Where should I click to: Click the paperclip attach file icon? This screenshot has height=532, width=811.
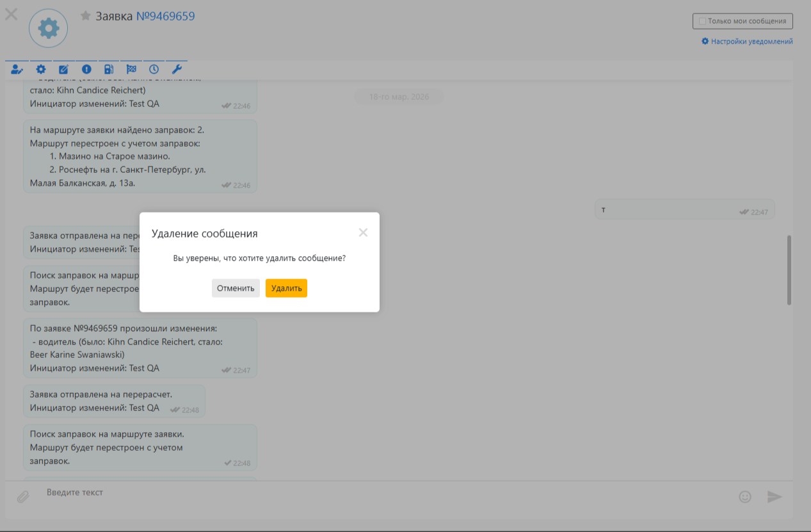tap(23, 496)
